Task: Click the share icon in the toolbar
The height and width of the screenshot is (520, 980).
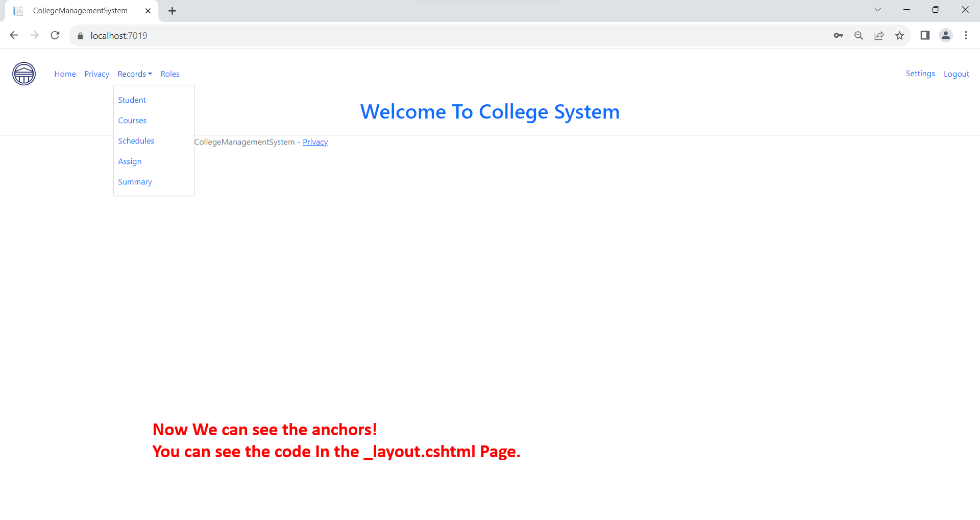Action: pos(879,36)
